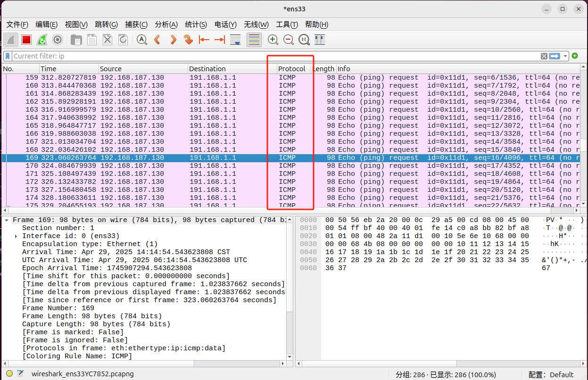Expand the Interface id: 0 (ens33) item
Viewport: 588px width, 380px height.
click(x=16, y=236)
